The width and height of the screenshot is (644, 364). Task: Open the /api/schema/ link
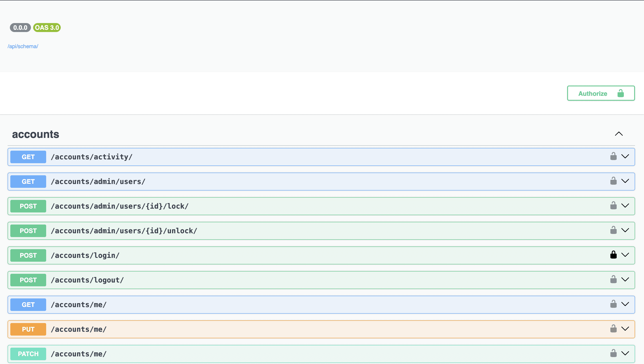tap(23, 47)
